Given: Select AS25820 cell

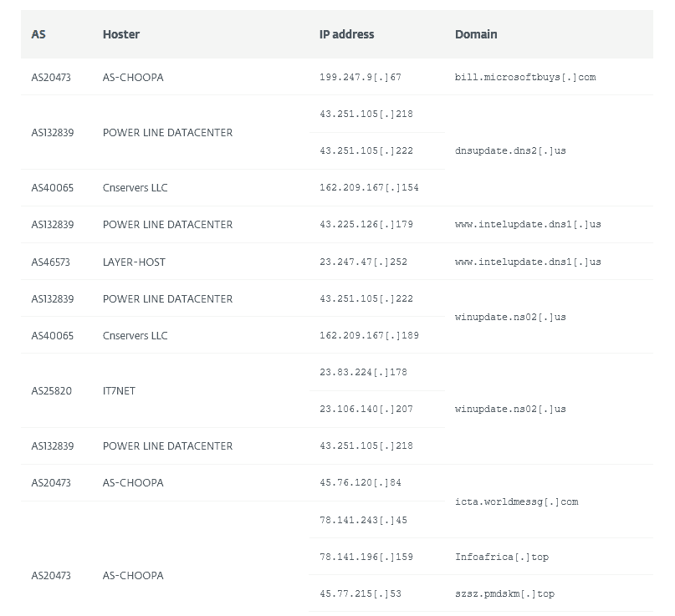Looking at the screenshot, I should pyautogui.click(x=51, y=390).
